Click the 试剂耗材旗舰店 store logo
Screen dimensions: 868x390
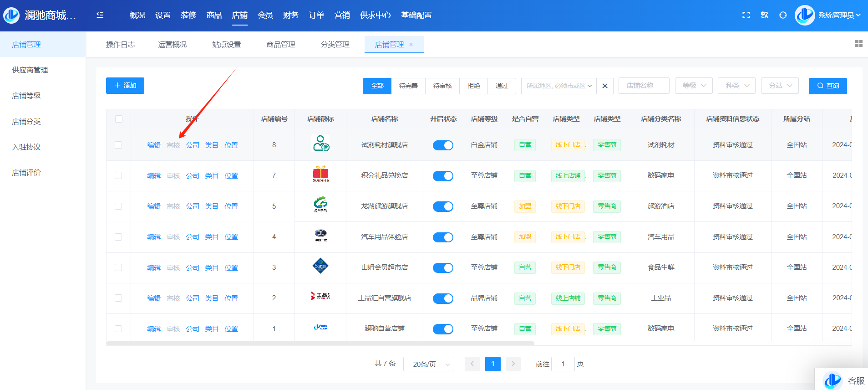click(x=320, y=144)
